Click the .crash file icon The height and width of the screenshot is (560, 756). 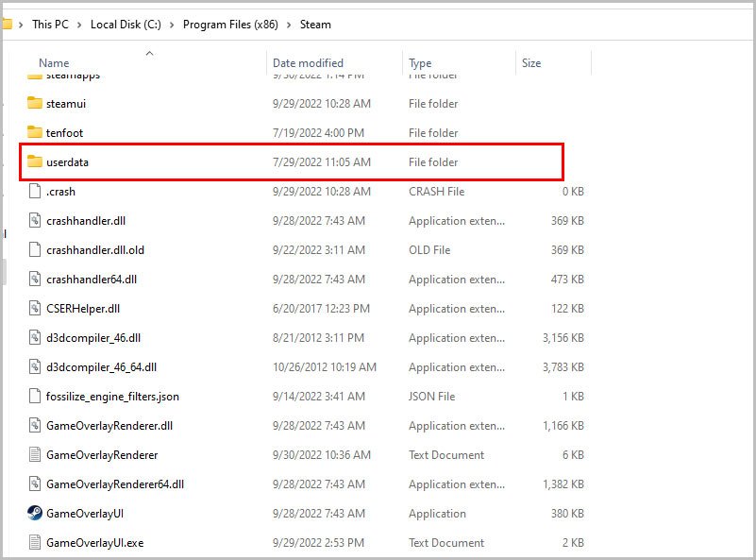tap(35, 191)
